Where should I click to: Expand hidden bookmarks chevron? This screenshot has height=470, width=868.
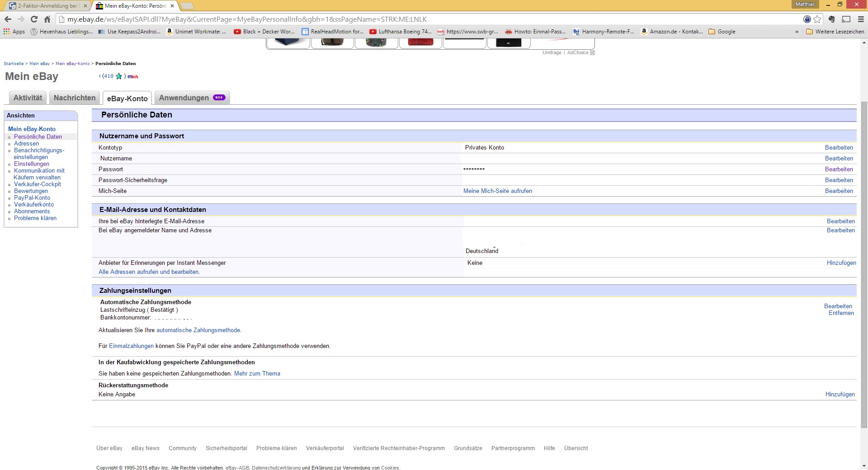coord(797,32)
